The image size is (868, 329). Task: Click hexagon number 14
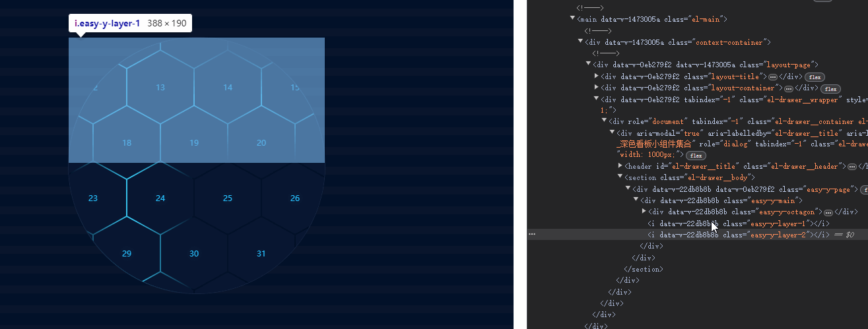(228, 87)
